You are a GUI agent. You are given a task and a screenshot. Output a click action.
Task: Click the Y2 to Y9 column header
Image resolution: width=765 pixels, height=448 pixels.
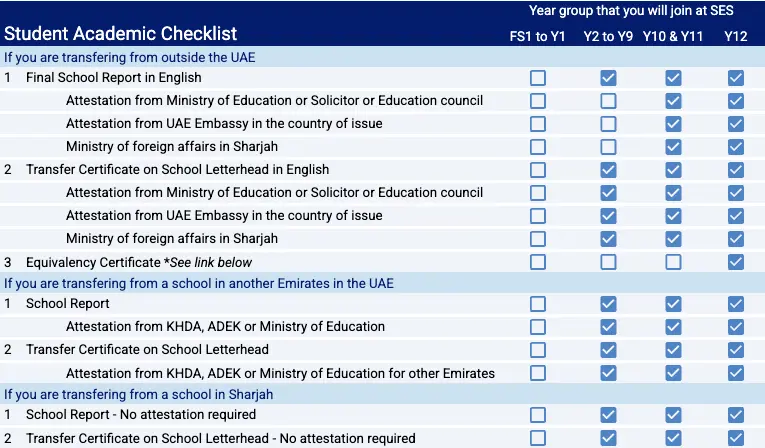coord(608,37)
